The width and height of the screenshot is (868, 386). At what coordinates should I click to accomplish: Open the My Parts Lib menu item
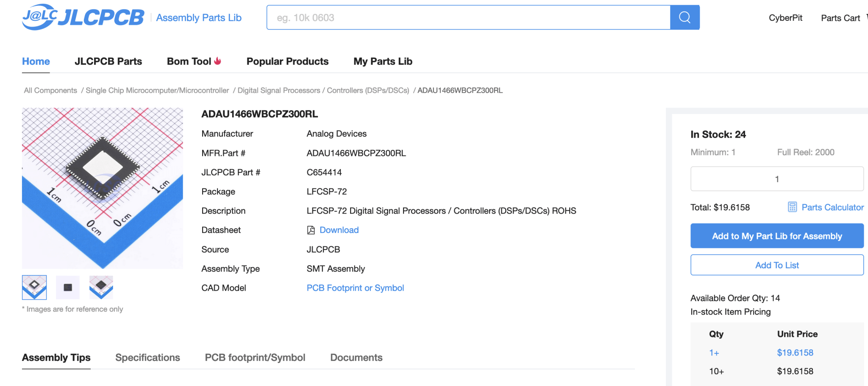383,61
